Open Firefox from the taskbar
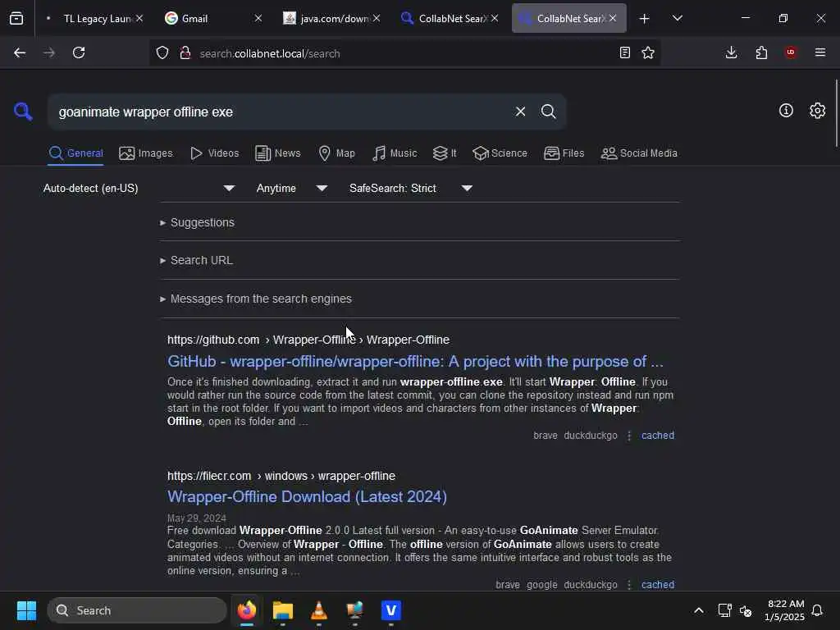Screen dimensions: 840x630 246,610
